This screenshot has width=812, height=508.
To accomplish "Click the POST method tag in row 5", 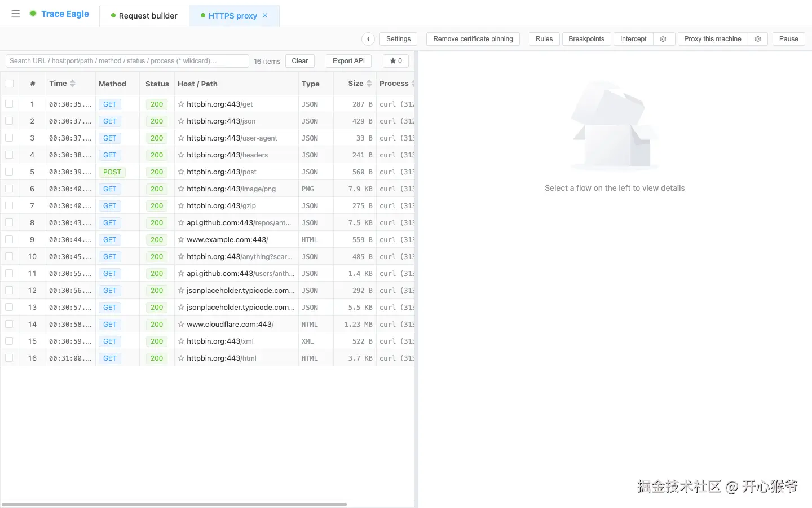I will 112,172.
